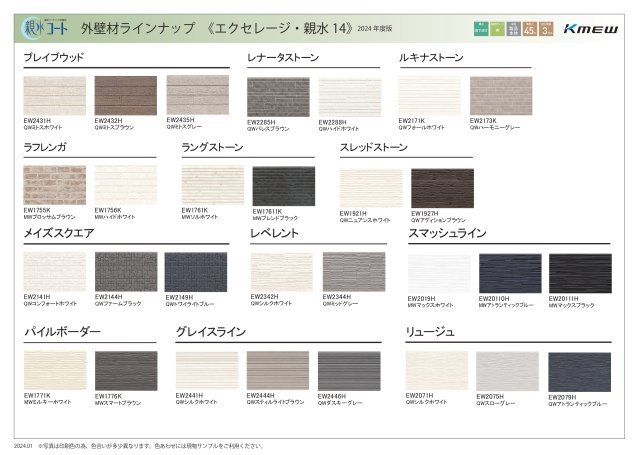Pick the EW1927H QWアディションブラウン swatch
The width and height of the screenshot is (640, 455).
tap(442, 188)
